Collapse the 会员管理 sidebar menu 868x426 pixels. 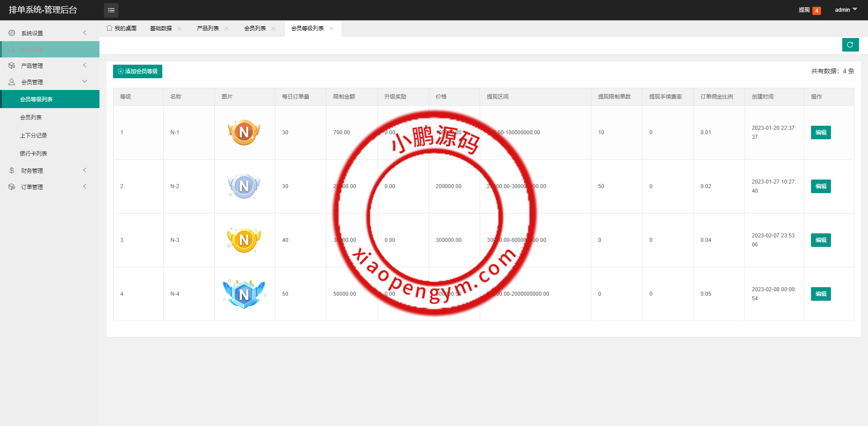pyautogui.click(x=50, y=82)
